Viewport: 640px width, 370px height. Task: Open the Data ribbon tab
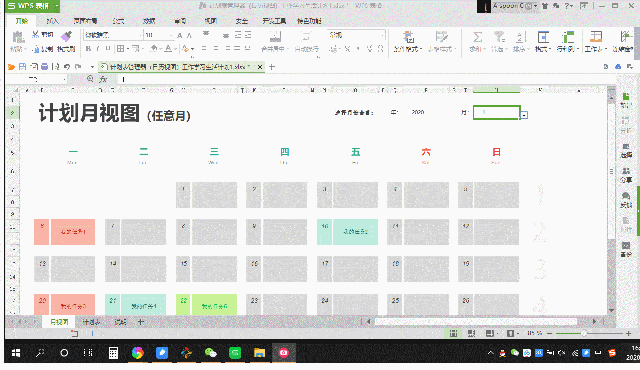click(x=149, y=21)
